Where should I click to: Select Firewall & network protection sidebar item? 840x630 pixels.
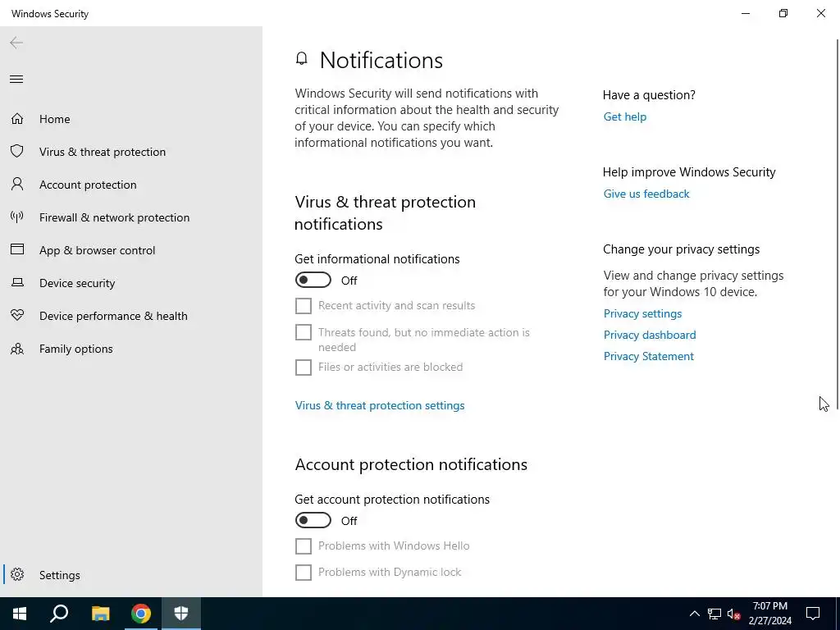(131, 217)
